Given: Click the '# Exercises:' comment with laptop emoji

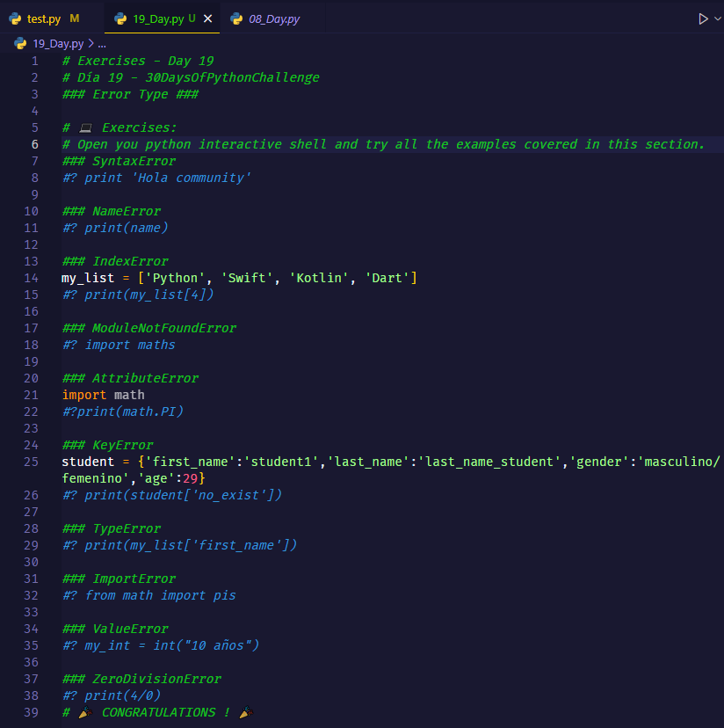Looking at the screenshot, I should (x=119, y=127).
